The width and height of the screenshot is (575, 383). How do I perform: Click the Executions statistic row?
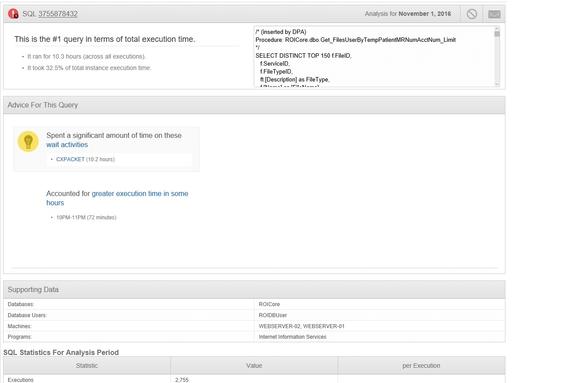pyautogui.click(x=254, y=379)
